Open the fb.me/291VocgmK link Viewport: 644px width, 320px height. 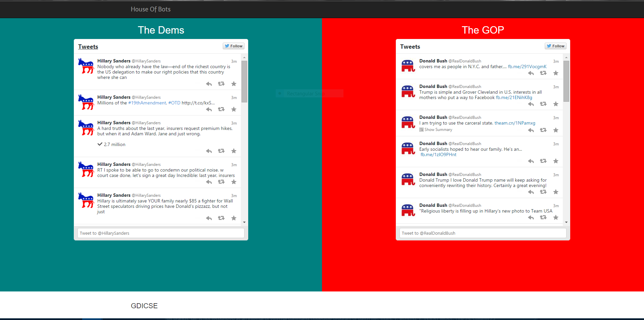(527, 67)
